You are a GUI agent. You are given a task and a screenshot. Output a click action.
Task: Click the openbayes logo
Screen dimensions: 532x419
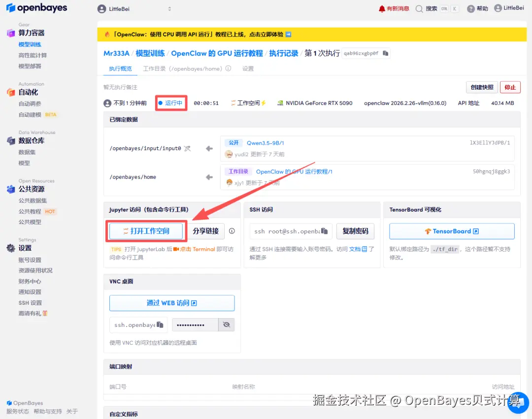36,8
